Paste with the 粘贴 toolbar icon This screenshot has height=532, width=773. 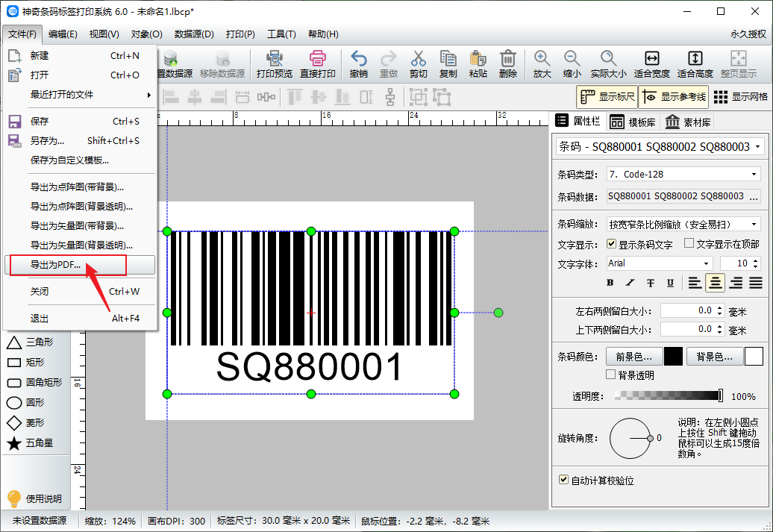pos(478,64)
